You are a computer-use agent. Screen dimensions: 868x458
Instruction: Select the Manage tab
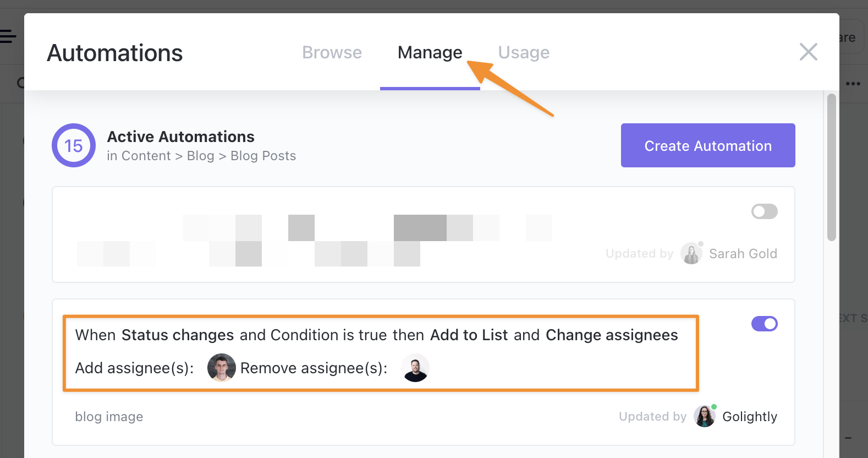point(430,52)
